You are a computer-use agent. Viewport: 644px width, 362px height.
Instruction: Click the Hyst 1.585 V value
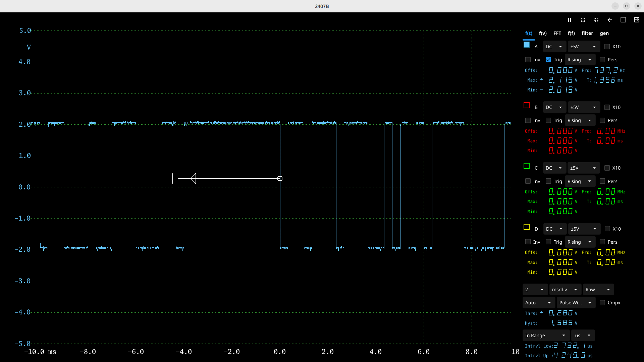pos(562,323)
